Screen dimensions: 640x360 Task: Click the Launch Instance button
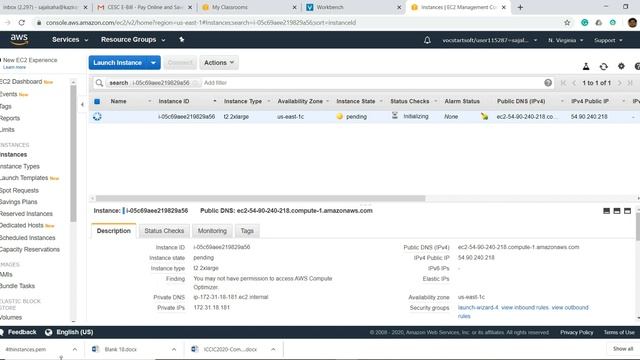pyautogui.click(x=118, y=63)
